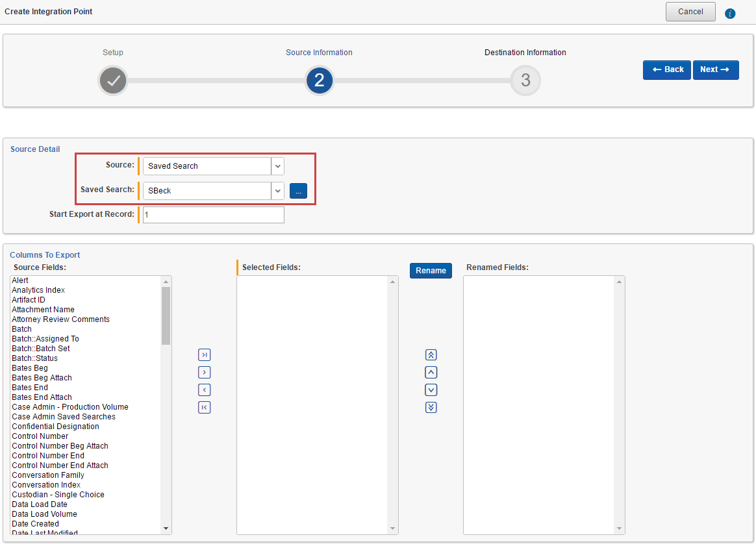The width and height of the screenshot is (756, 546).
Task: Open the info help icon
Action: tap(730, 14)
